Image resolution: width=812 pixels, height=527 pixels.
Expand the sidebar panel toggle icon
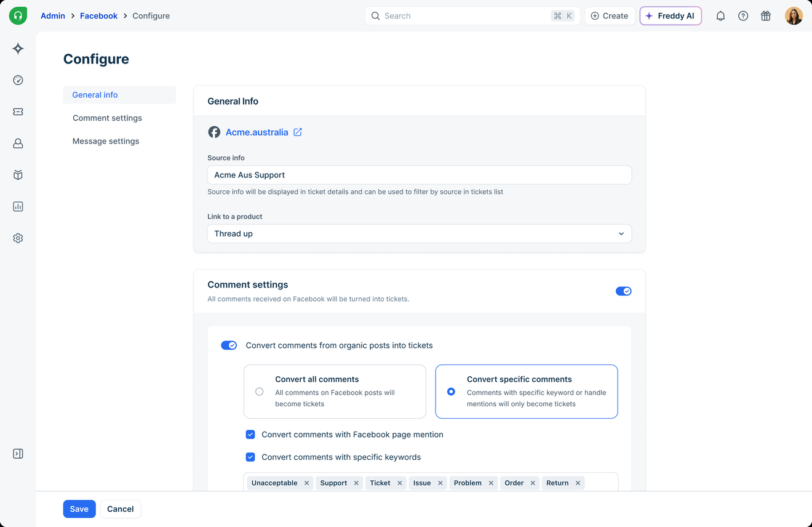(18, 454)
